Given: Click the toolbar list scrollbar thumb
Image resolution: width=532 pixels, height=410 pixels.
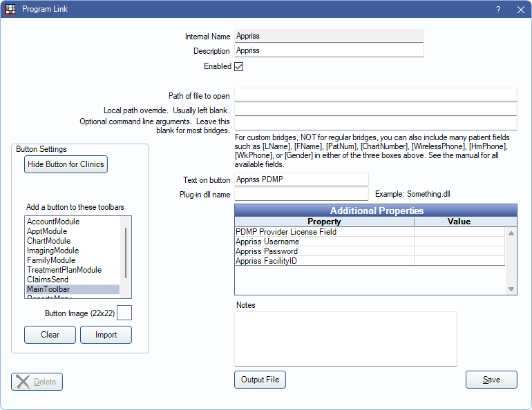Looking at the screenshot, I should (x=126, y=253).
